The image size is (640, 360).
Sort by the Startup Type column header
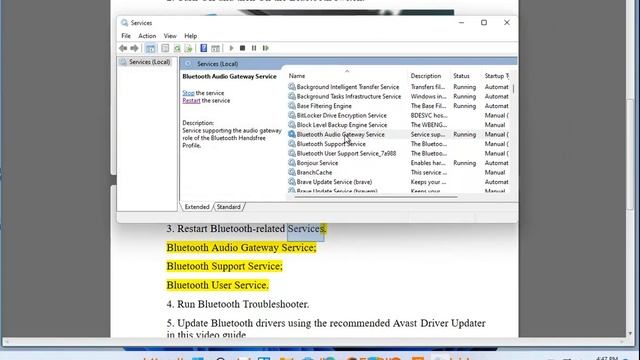click(x=496, y=76)
